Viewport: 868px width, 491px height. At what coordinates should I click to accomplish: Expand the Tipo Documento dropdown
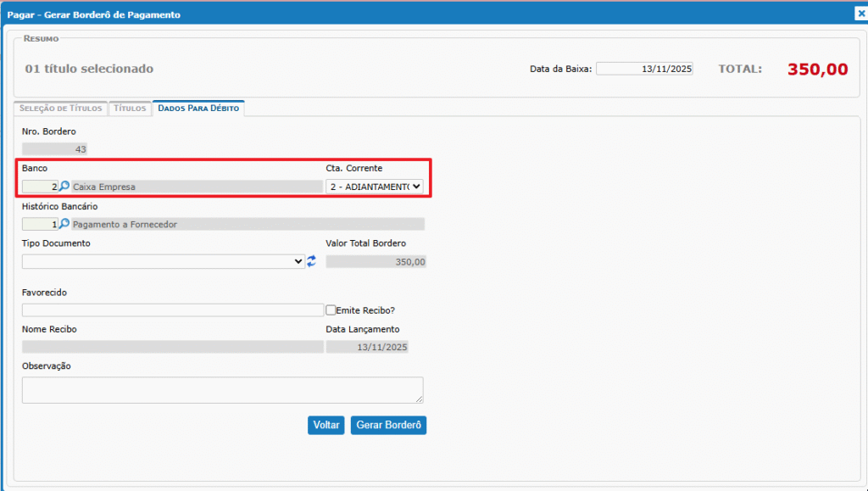coord(164,262)
